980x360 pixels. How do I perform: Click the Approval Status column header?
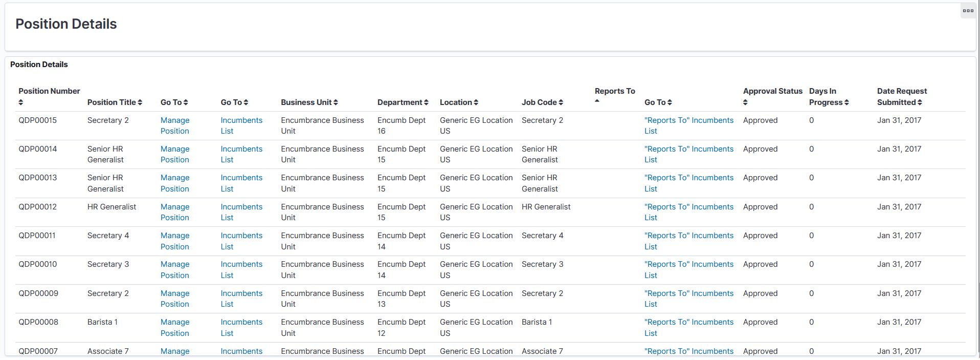point(773,91)
